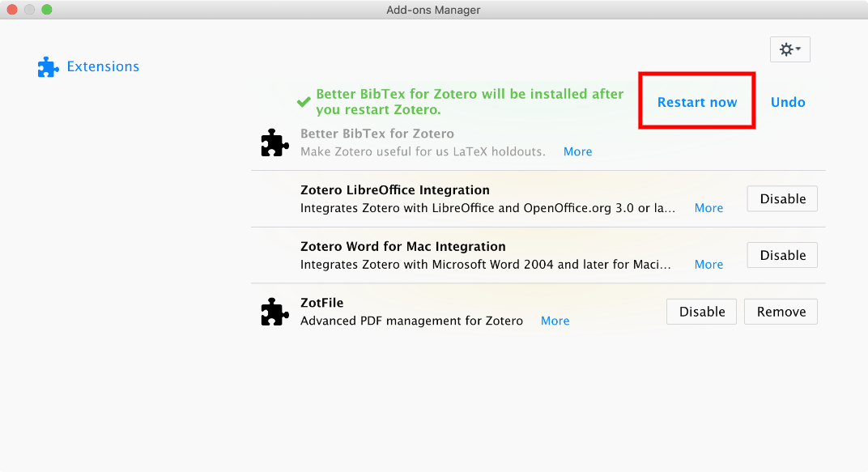This screenshot has height=472, width=868.
Task: Select the Zotero LibreOffice Integration row title
Action: coord(395,190)
